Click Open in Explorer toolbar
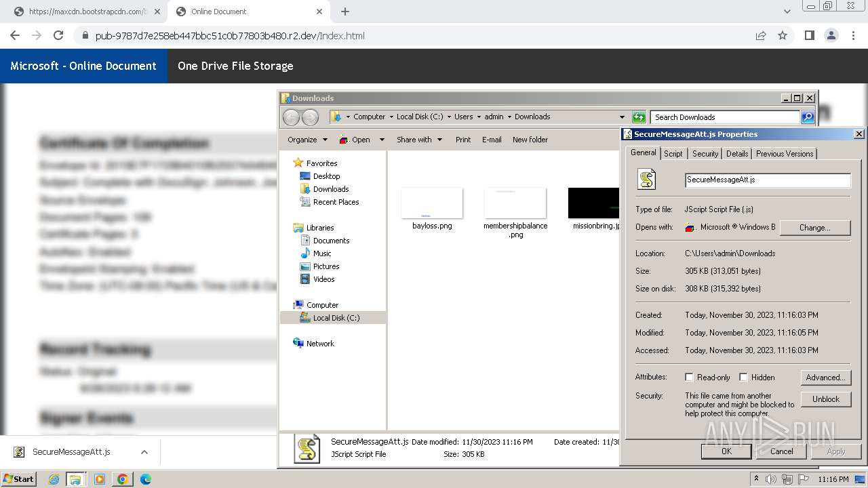The width and height of the screenshot is (868, 488). [x=355, y=140]
